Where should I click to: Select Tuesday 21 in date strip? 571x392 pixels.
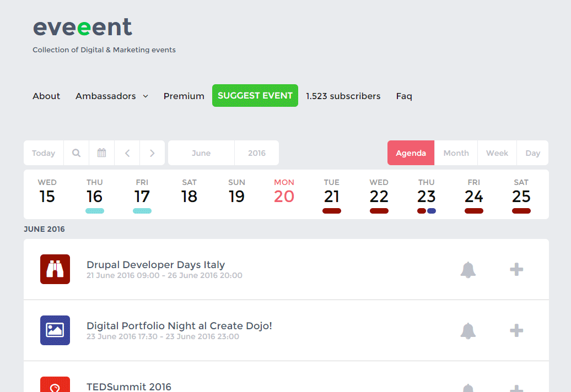pyautogui.click(x=332, y=192)
